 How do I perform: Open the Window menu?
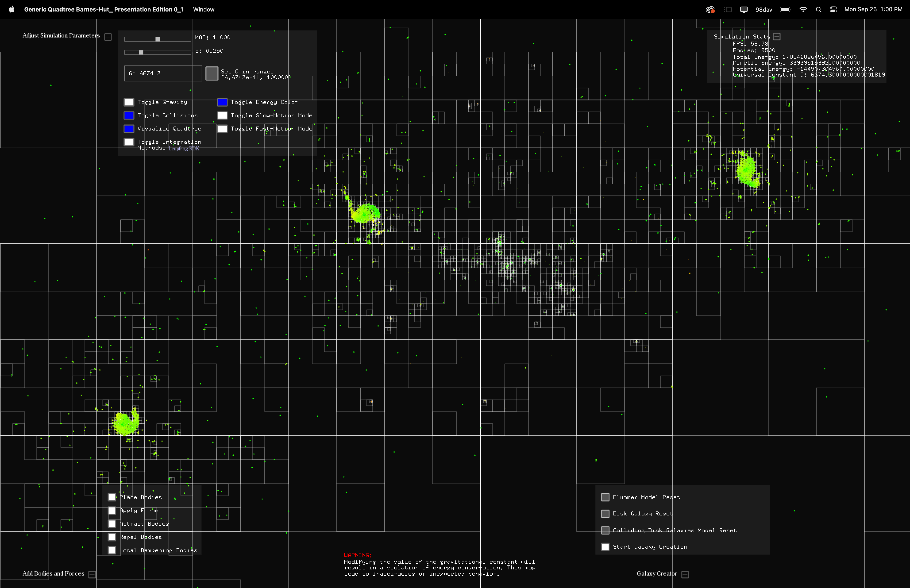[x=204, y=10]
